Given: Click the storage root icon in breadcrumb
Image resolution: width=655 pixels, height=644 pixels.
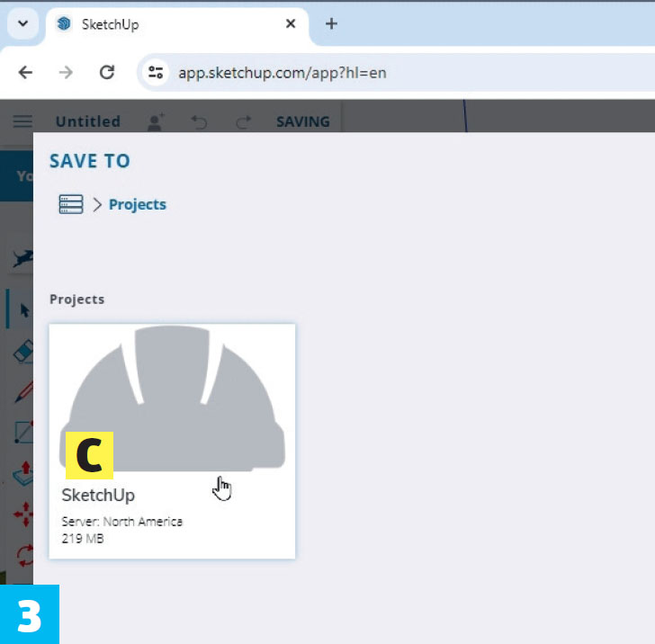Looking at the screenshot, I should (70, 204).
